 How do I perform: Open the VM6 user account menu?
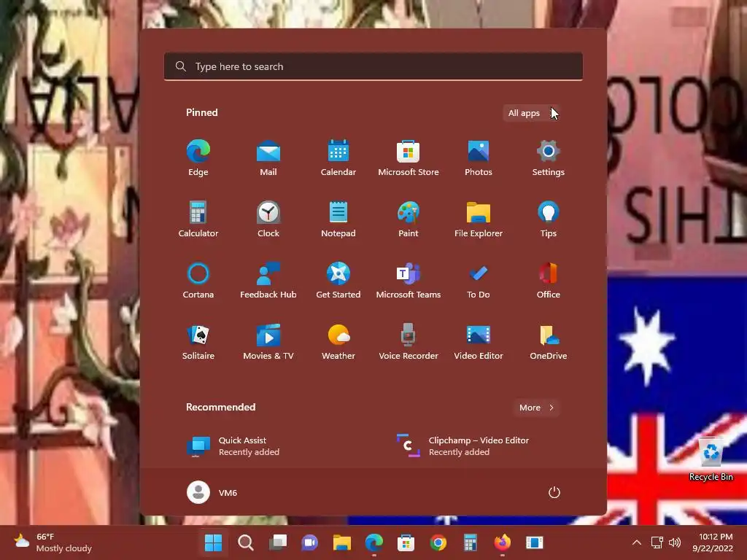[212, 492]
